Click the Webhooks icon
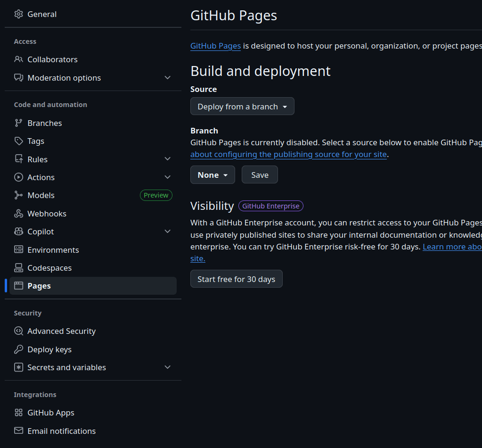482x448 pixels. [x=18, y=214]
